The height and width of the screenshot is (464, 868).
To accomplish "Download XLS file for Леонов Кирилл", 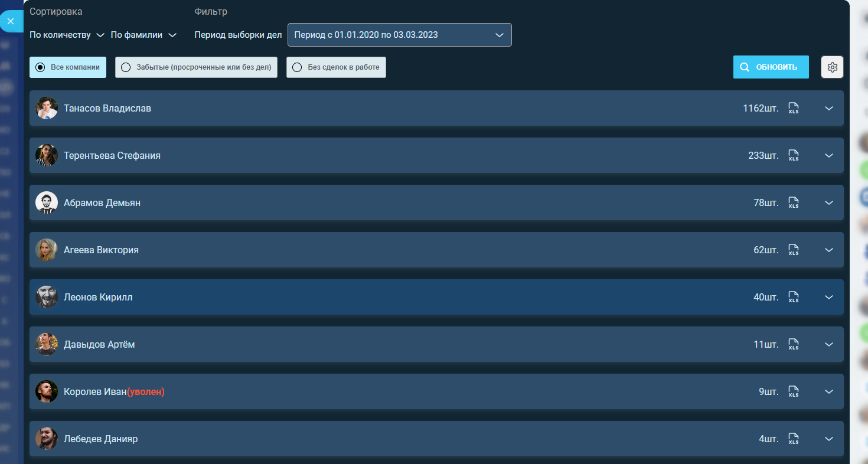I will pos(794,297).
